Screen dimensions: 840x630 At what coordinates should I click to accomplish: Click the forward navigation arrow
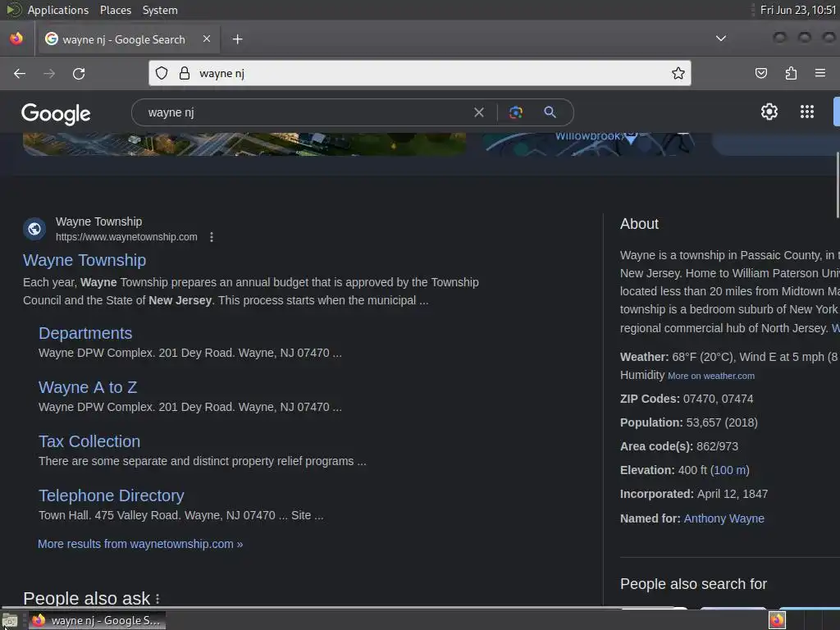(49, 73)
